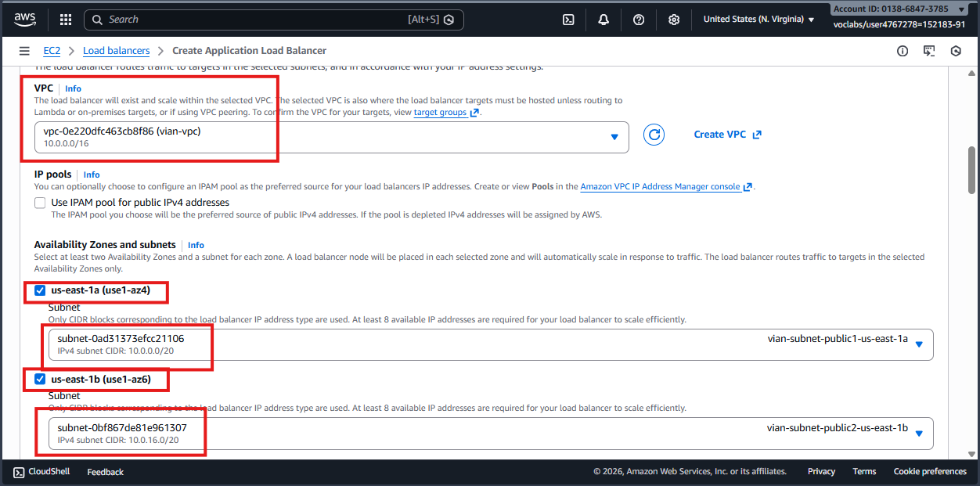Open the VPC selection dropdown
The image size is (980, 486).
[x=332, y=137]
